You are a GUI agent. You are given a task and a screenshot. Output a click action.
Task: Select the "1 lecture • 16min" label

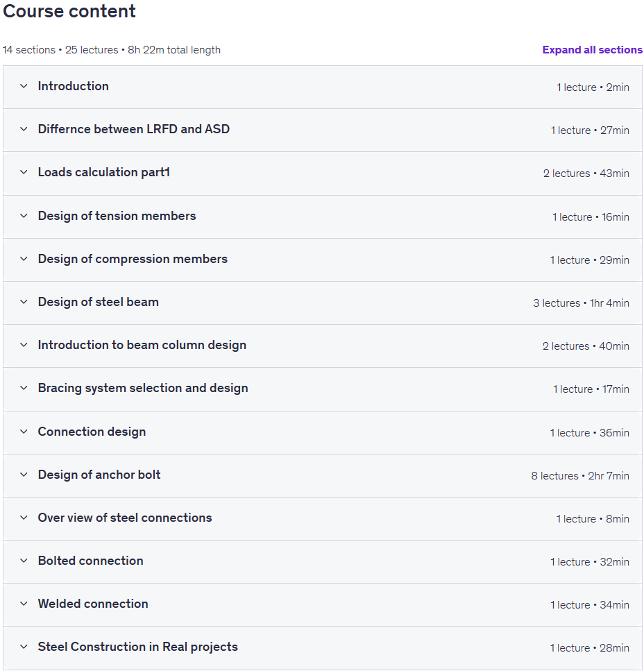click(x=591, y=217)
